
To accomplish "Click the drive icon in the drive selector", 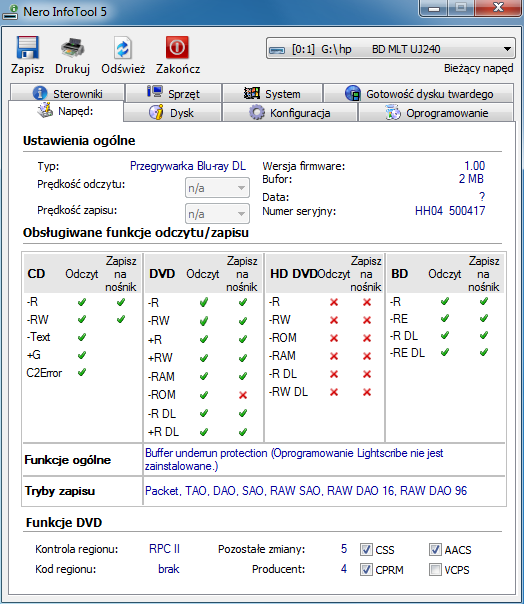I will (277, 50).
